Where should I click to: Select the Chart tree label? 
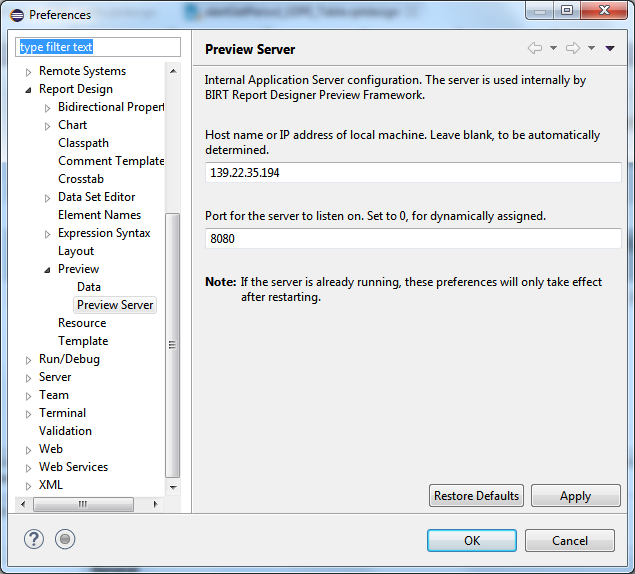(x=72, y=125)
